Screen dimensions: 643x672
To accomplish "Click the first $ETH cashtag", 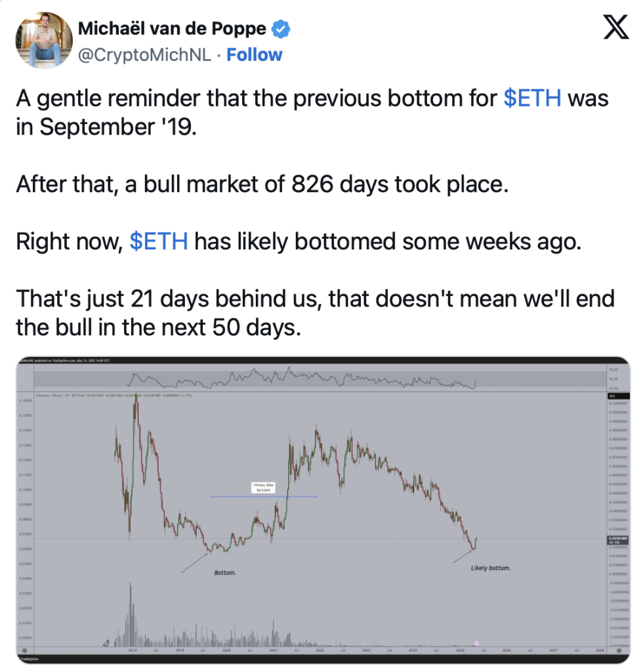I will click(532, 98).
